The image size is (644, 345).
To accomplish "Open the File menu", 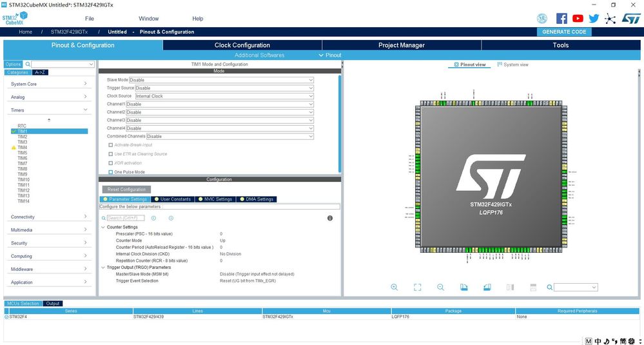I will tap(90, 19).
